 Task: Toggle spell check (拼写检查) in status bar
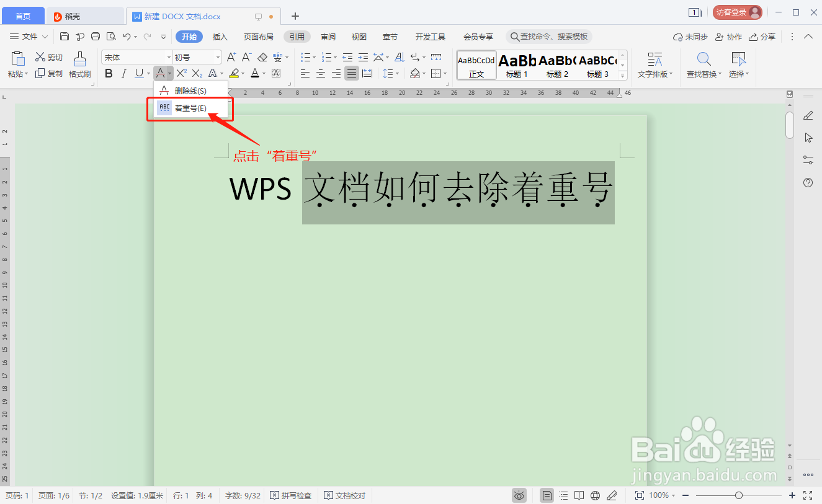(292, 495)
